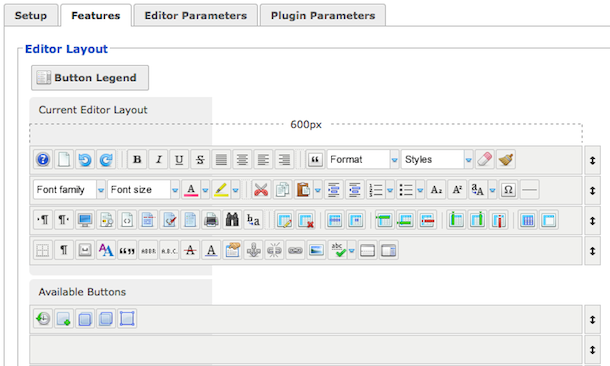Click the pink eraser Remove Formatting icon
Image resolution: width=610 pixels, height=366 pixels.
click(485, 159)
